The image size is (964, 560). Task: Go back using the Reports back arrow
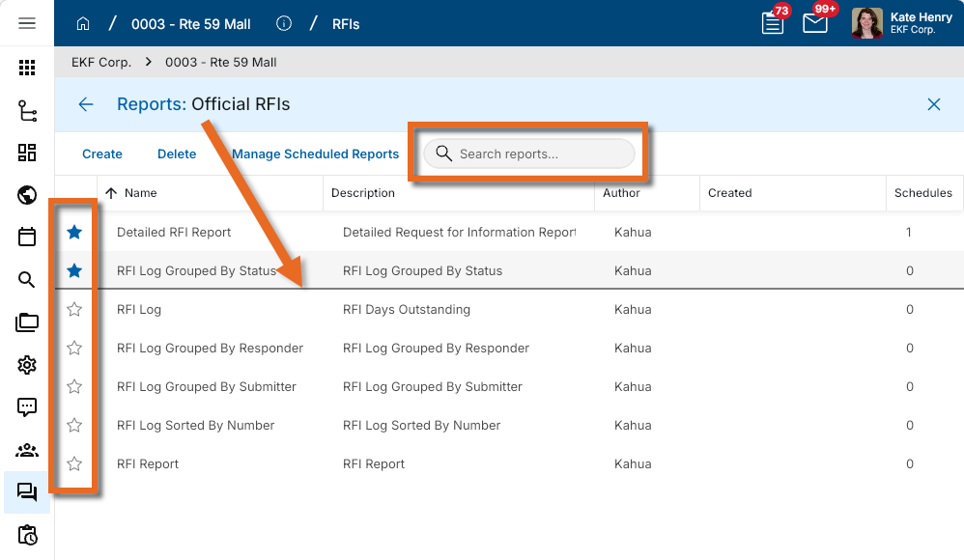click(86, 104)
